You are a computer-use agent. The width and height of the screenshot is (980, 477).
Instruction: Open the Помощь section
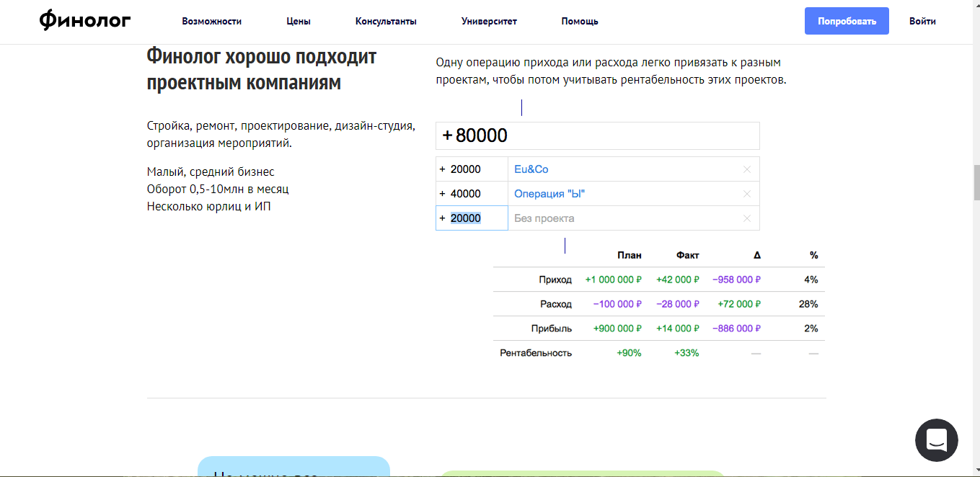(x=579, y=21)
